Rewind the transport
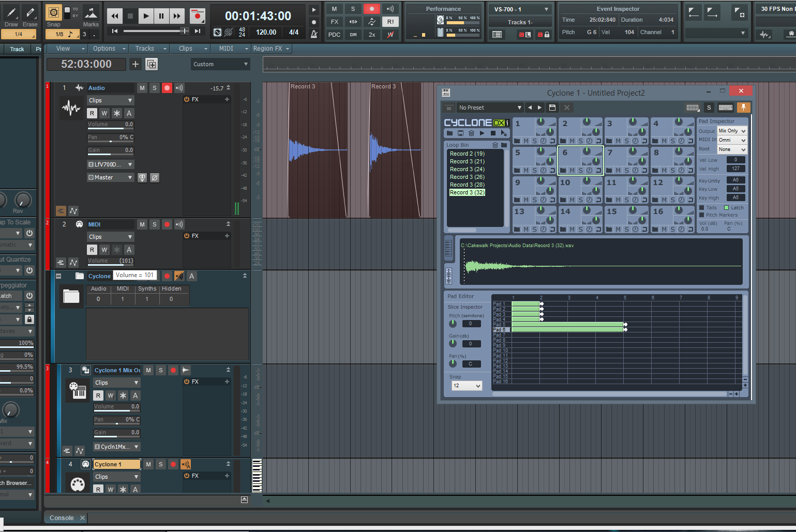796x532 pixels. (115, 16)
